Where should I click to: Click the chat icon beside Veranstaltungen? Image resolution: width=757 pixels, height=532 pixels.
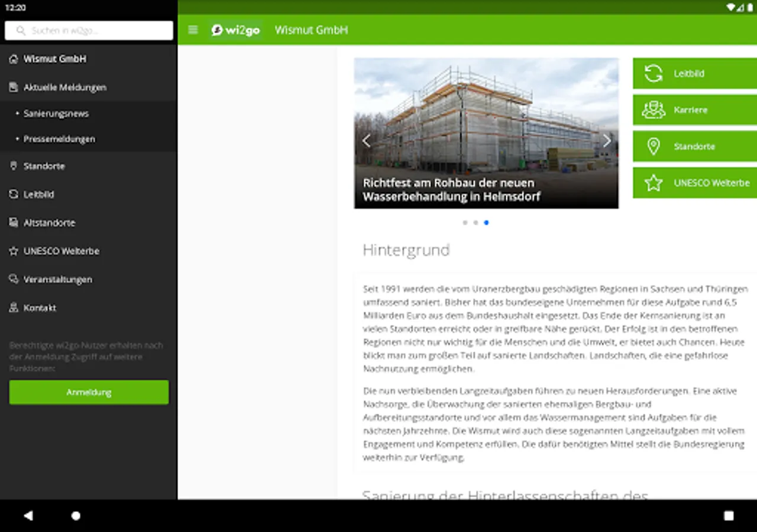point(14,280)
